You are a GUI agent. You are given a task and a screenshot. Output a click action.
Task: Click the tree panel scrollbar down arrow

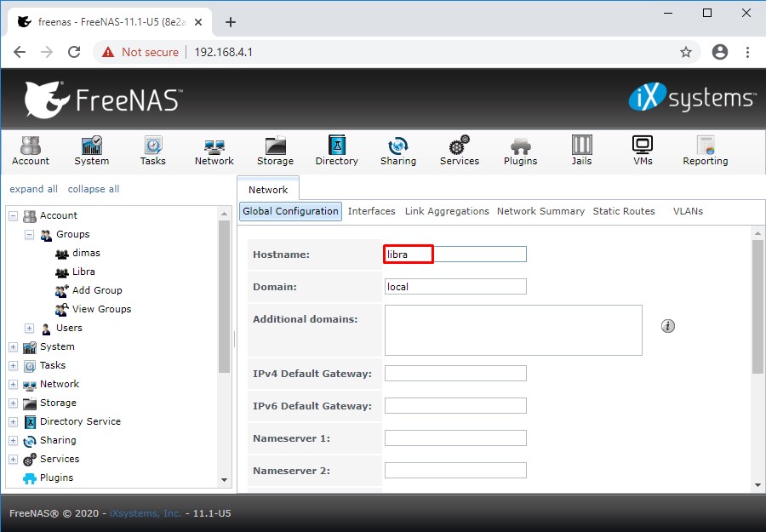click(224, 480)
